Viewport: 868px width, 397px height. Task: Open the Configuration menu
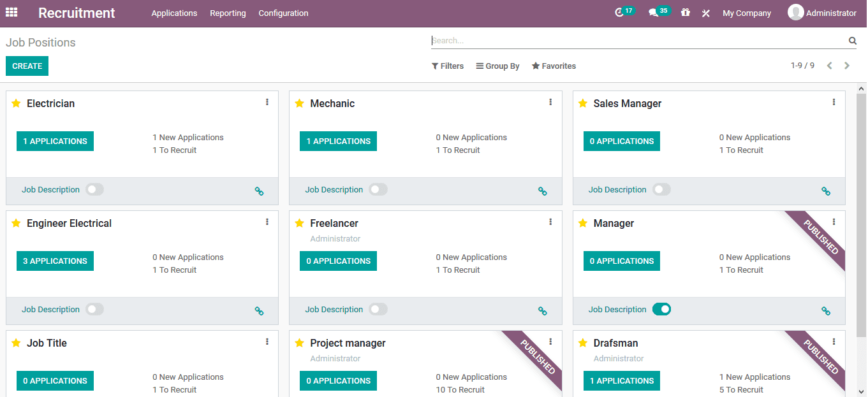pos(283,13)
